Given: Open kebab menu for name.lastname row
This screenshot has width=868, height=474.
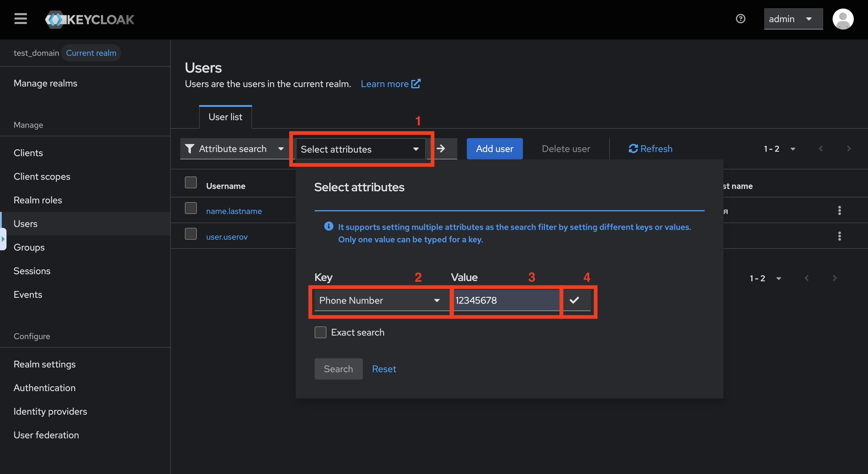Looking at the screenshot, I should (839, 210).
